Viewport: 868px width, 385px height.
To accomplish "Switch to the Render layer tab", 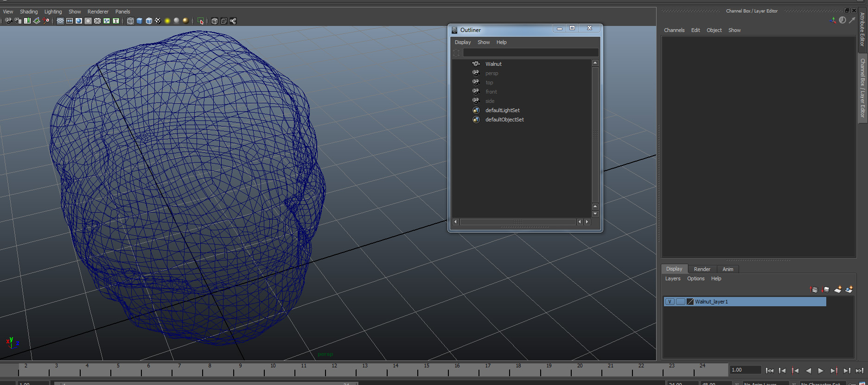I will coord(702,269).
